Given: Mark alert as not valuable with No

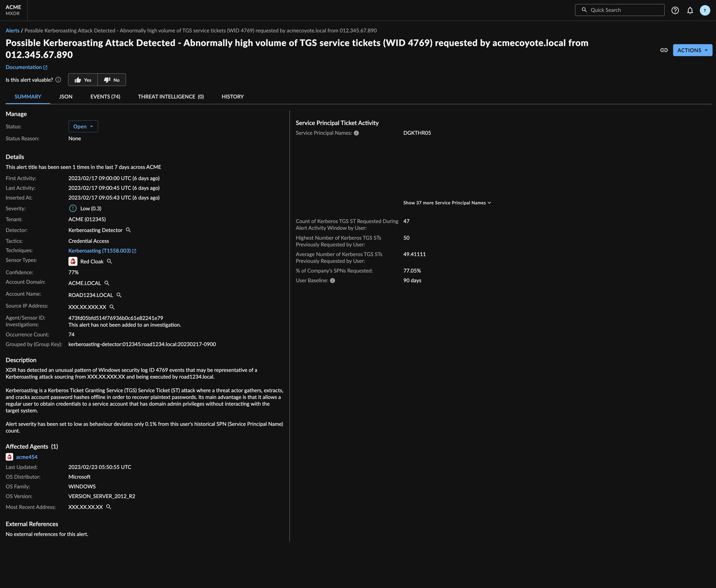Looking at the screenshot, I should 112,80.
